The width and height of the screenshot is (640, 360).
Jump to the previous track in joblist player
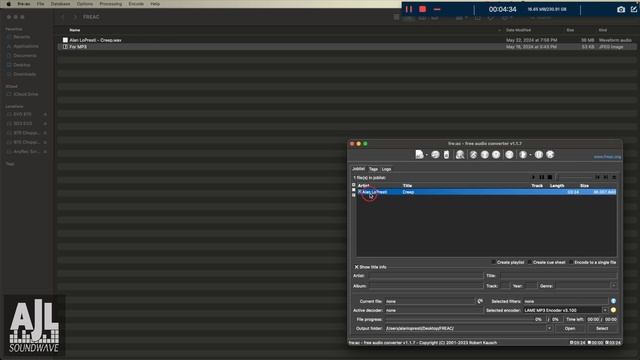[598, 177]
